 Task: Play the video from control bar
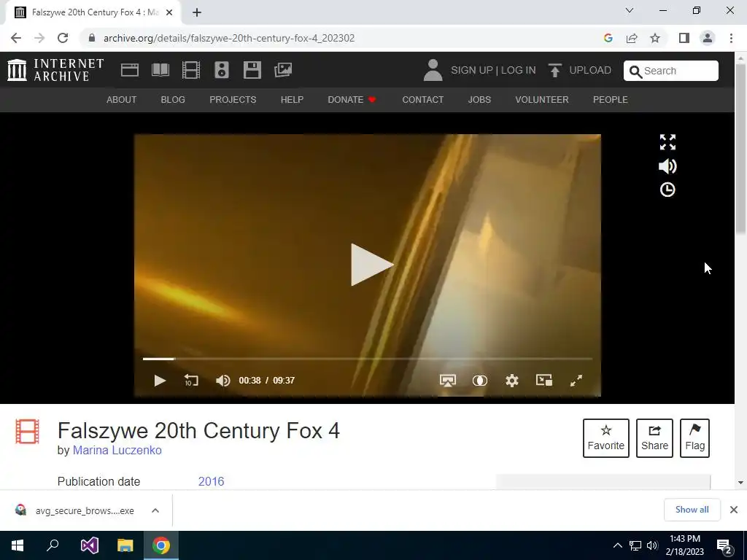pos(160,381)
